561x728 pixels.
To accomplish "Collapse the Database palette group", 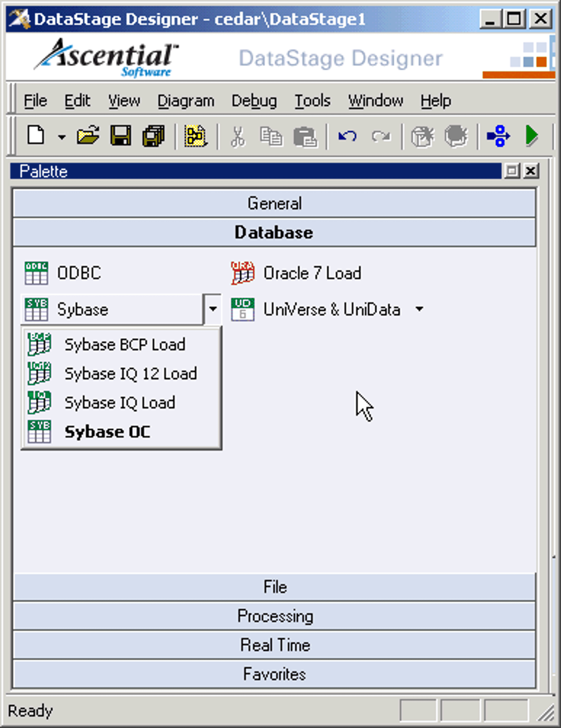I will click(x=275, y=232).
